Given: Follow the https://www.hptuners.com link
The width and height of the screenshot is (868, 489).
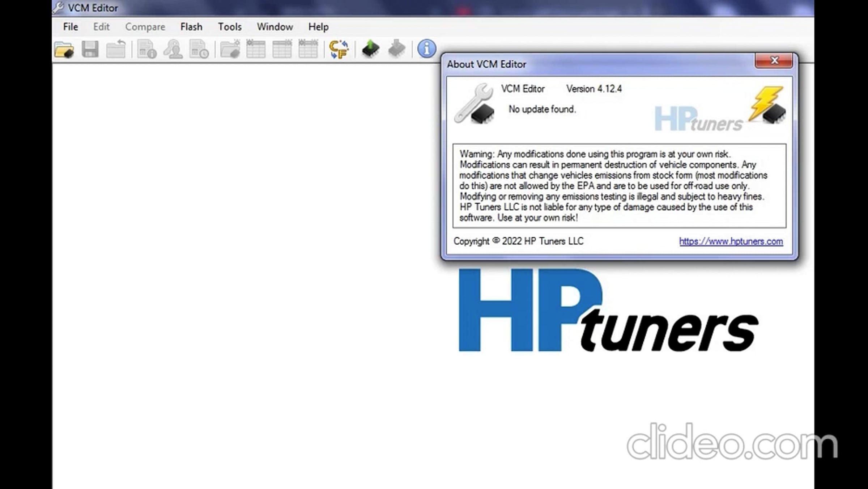Looking at the screenshot, I should coord(731,241).
